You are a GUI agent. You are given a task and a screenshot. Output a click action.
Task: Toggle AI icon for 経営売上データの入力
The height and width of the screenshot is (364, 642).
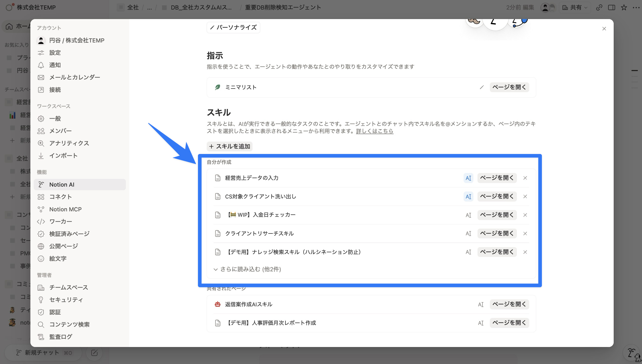tap(468, 178)
